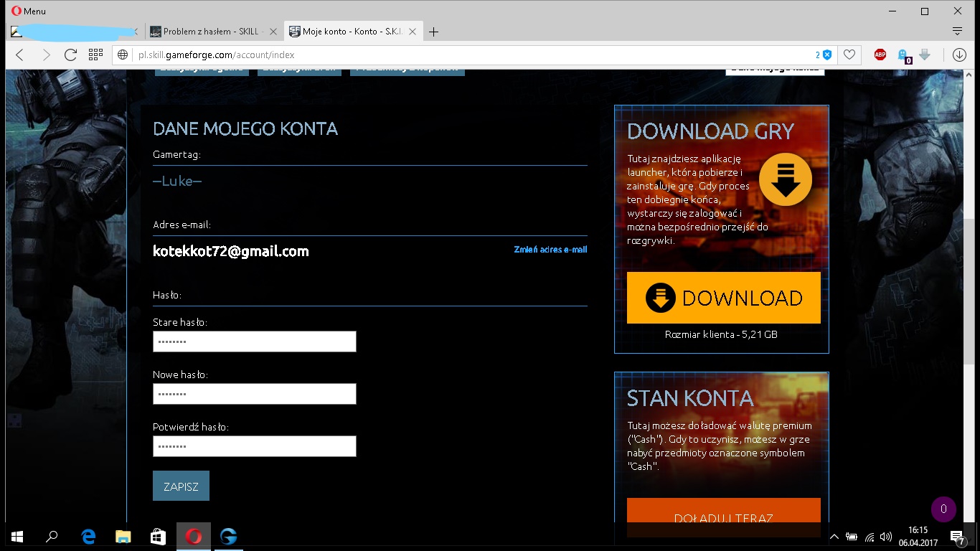The height and width of the screenshot is (551, 980).
Task: Click the grey download-arrow extension icon
Action: click(925, 55)
